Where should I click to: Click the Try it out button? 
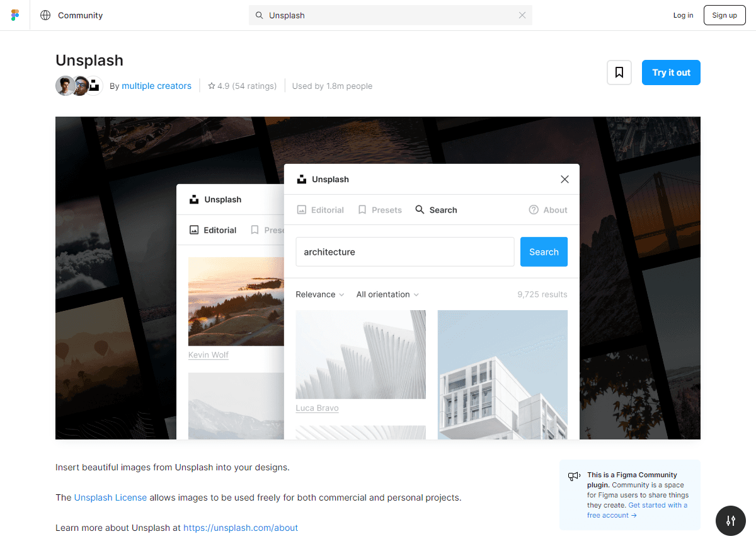coord(671,73)
